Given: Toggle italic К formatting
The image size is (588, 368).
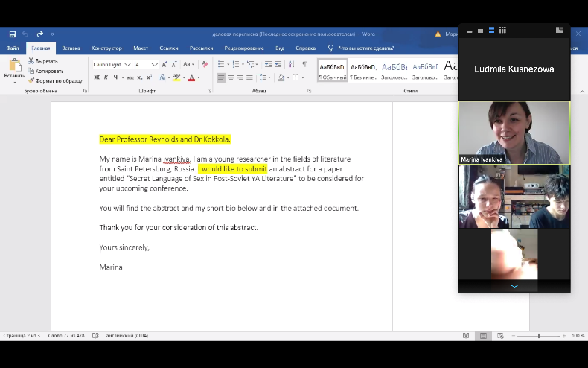Looking at the screenshot, I should [x=106, y=77].
